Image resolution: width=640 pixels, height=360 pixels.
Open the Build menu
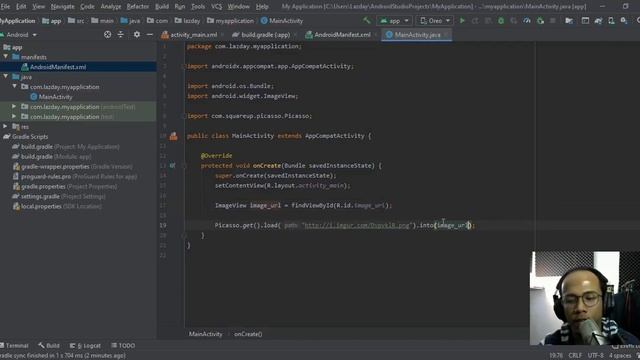[x=162, y=7]
